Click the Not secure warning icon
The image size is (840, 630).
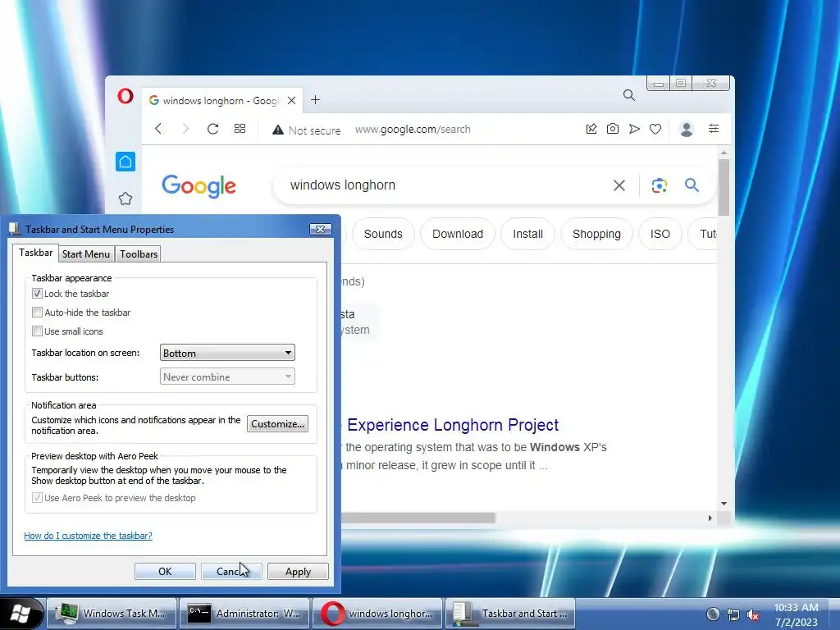click(277, 130)
